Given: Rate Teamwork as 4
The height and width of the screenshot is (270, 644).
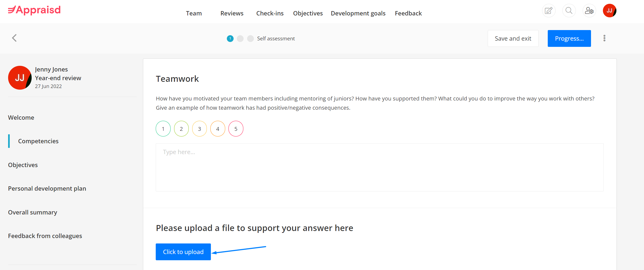Looking at the screenshot, I should 218,129.
